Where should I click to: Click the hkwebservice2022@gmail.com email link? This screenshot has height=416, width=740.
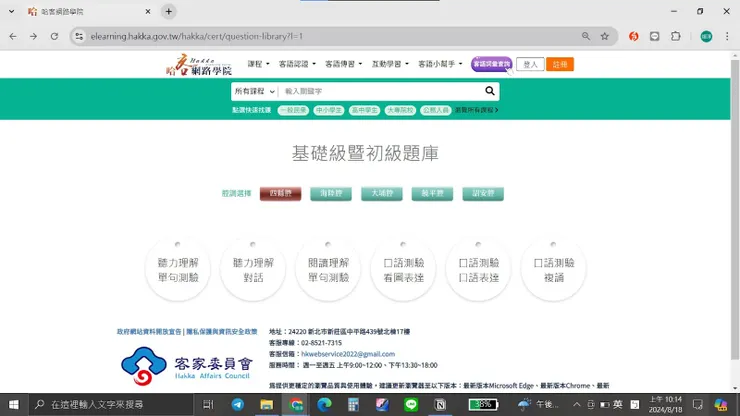click(348, 354)
